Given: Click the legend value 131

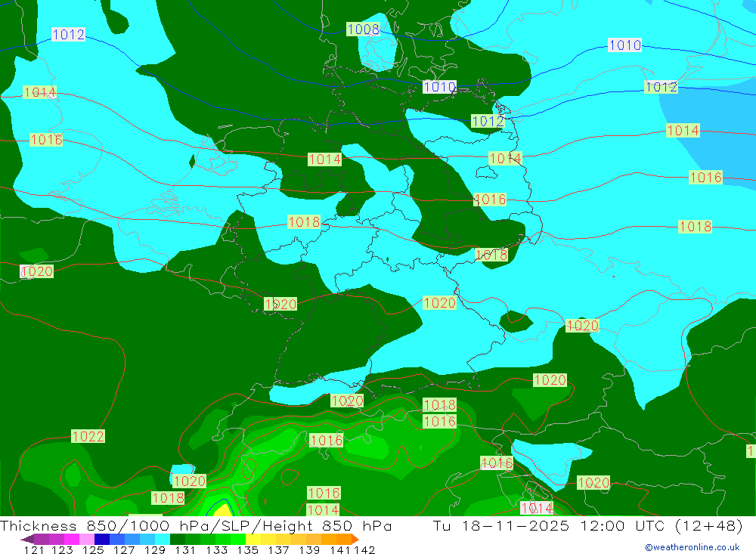Looking at the screenshot, I should [x=185, y=550].
